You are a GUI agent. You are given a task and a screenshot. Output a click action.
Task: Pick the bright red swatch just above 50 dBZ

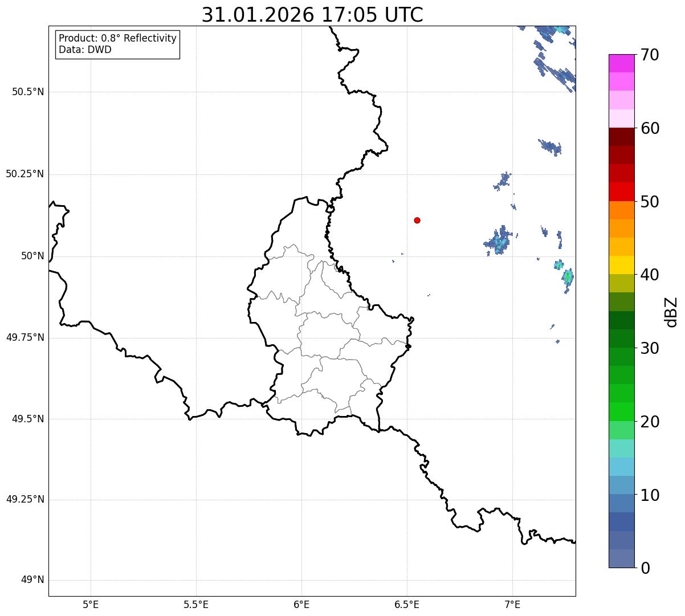pyautogui.click(x=621, y=191)
